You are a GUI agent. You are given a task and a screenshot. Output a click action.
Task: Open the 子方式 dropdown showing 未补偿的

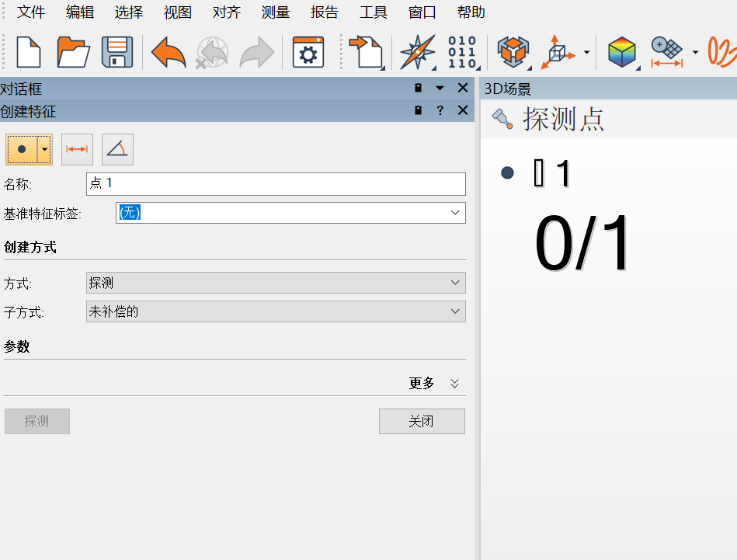click(x=276, y=311)
